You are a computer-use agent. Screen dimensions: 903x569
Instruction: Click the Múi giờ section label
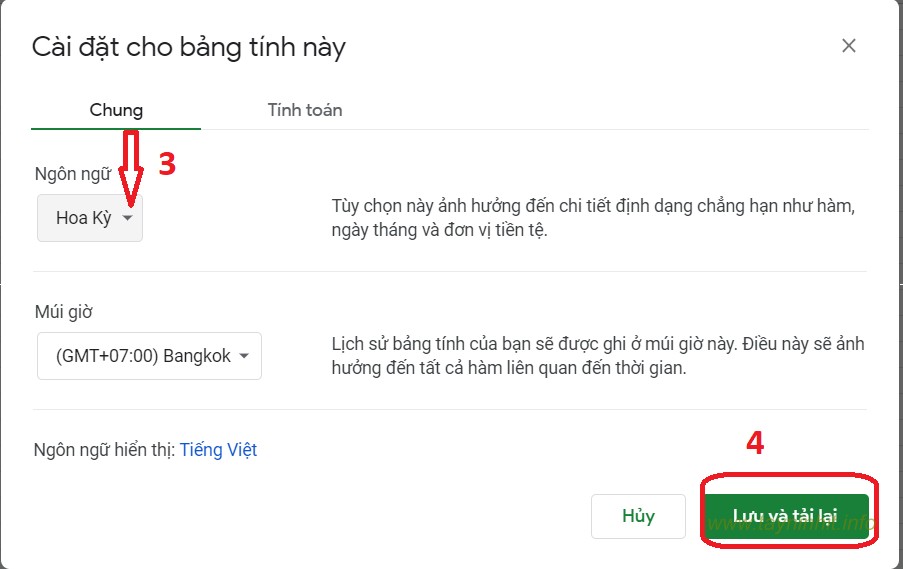[64, 312]
